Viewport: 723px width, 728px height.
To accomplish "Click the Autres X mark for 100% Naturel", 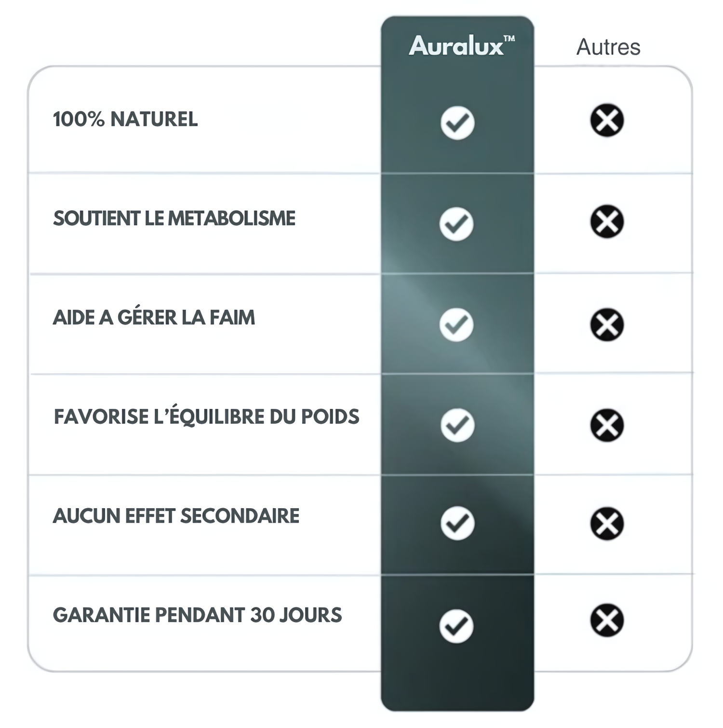I will click(607, 120).
